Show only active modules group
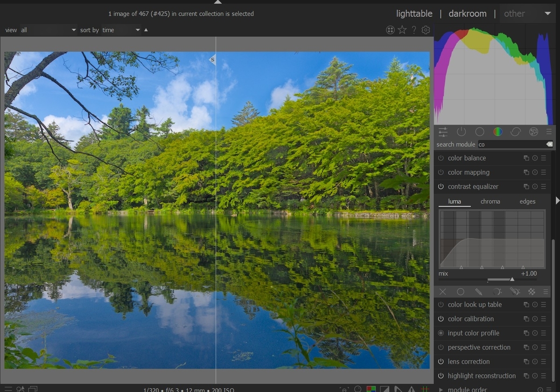Image resolution: width=560 pixels, height=392 pixels. (x=461, y=132)
